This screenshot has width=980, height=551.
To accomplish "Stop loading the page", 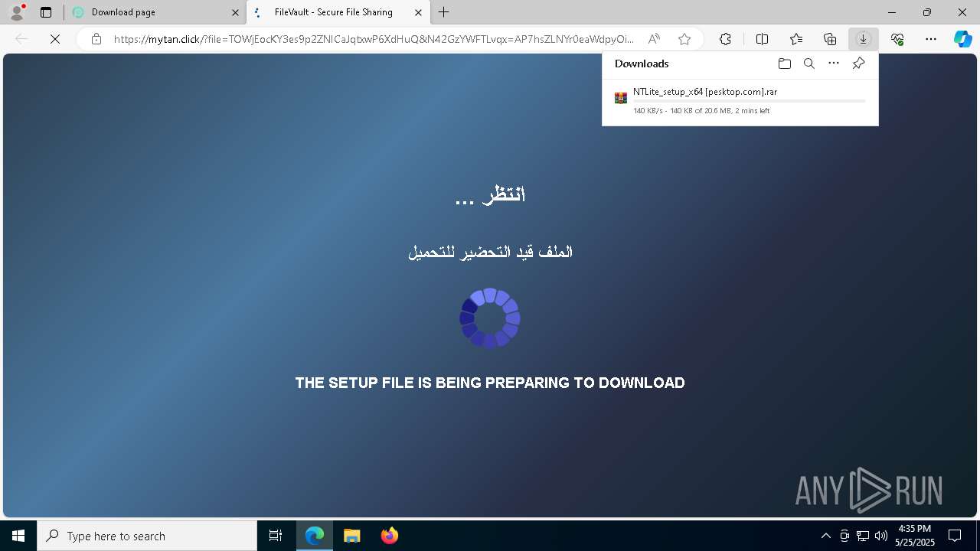I will pos(55,39).
